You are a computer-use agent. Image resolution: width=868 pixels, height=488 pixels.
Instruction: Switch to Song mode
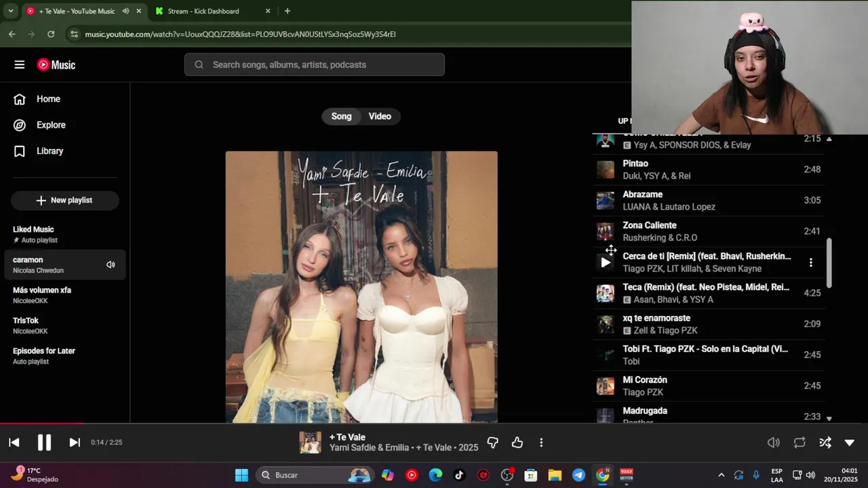(341, 117)
